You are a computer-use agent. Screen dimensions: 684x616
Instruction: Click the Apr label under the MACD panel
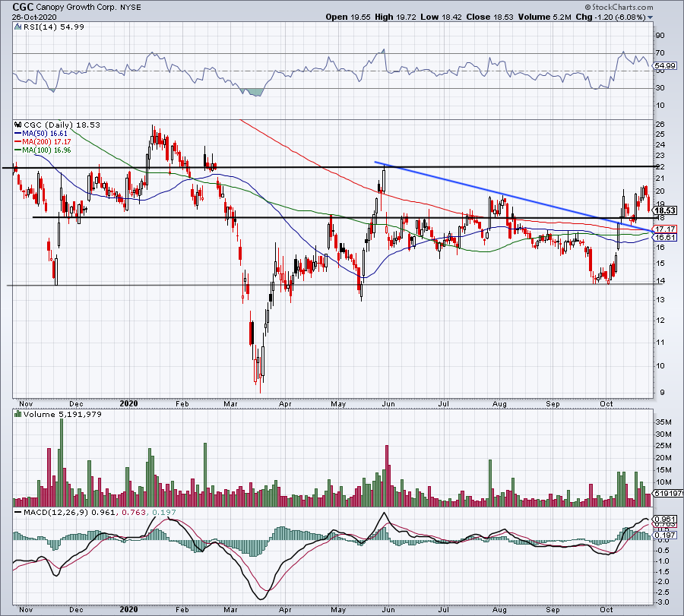[x=285, y=609]
